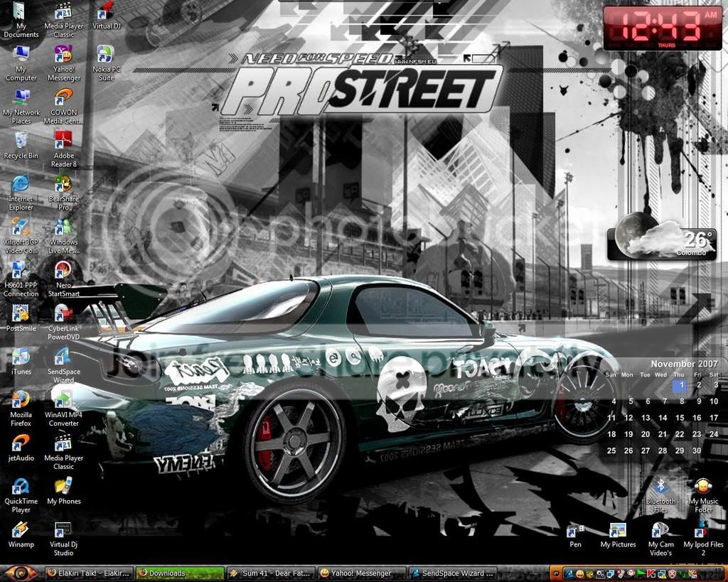The width and height of the screenshot is (728, 582).
Task: Open the Recycle Bin
Action: coord(21,146)
